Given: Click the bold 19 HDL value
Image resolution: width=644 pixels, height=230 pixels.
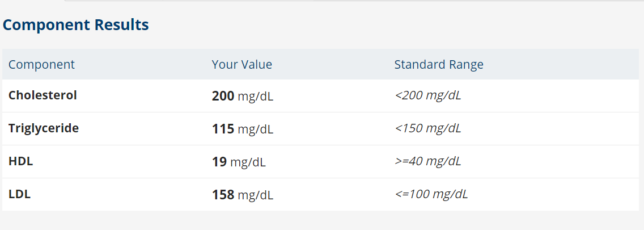Looking at the screenshot, I should pos(219,162).
